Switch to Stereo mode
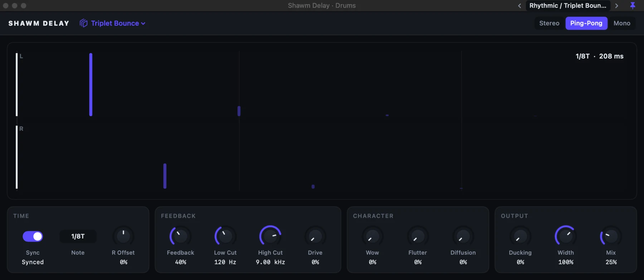This screenshot has height=280, width=644. click(549, 23)
